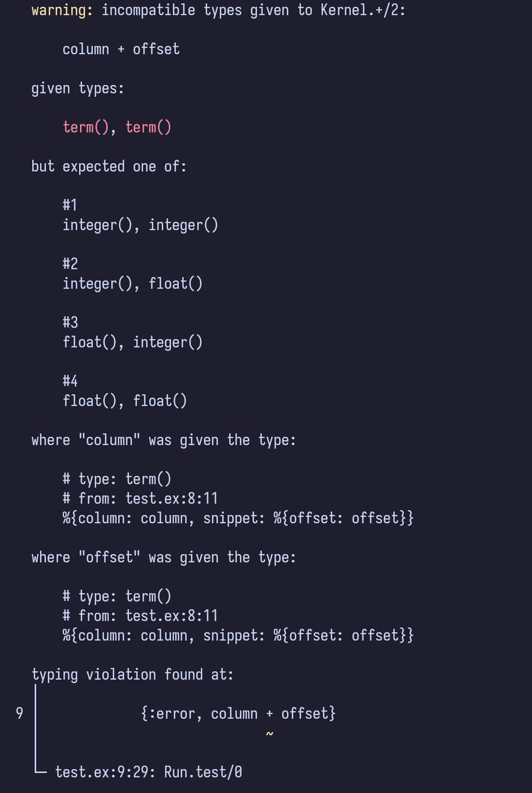Open the first "test.ex:8:11" source reference
This screenshot has height=793, width=532.
click(171, 498)
